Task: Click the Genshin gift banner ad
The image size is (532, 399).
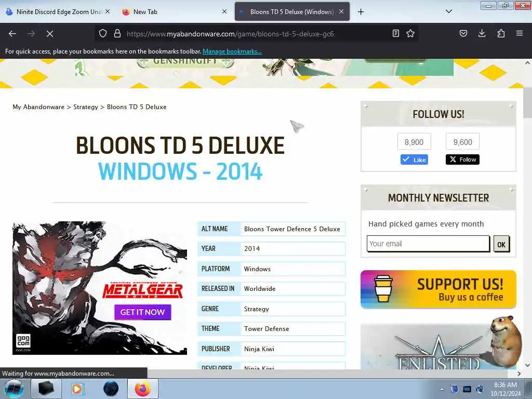Action: click(x=264, y=67)
